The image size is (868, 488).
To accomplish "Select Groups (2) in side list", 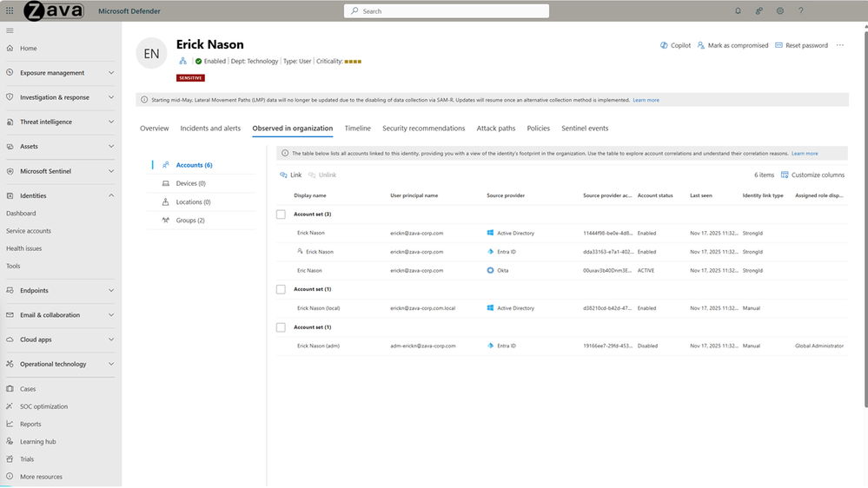I will point(190,221).
